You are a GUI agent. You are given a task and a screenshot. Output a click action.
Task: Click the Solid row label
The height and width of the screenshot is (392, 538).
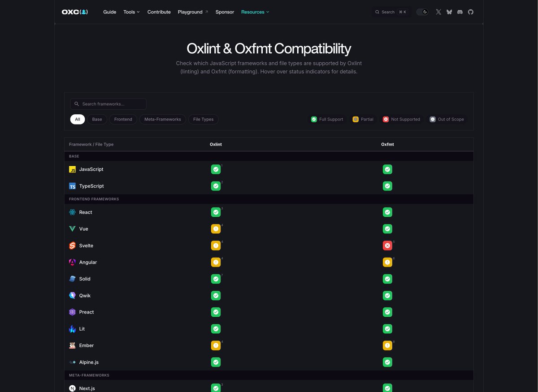pyautogui.click(x=85, y=279)
